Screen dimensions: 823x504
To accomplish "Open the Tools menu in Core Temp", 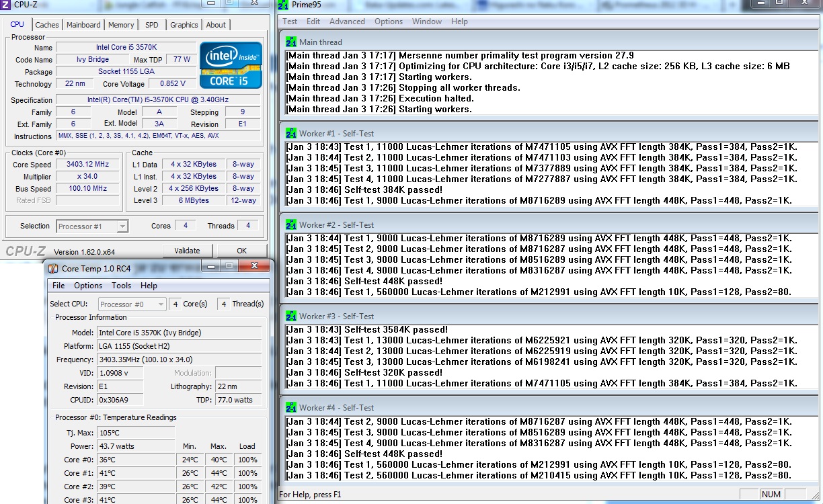I will 121,286.
